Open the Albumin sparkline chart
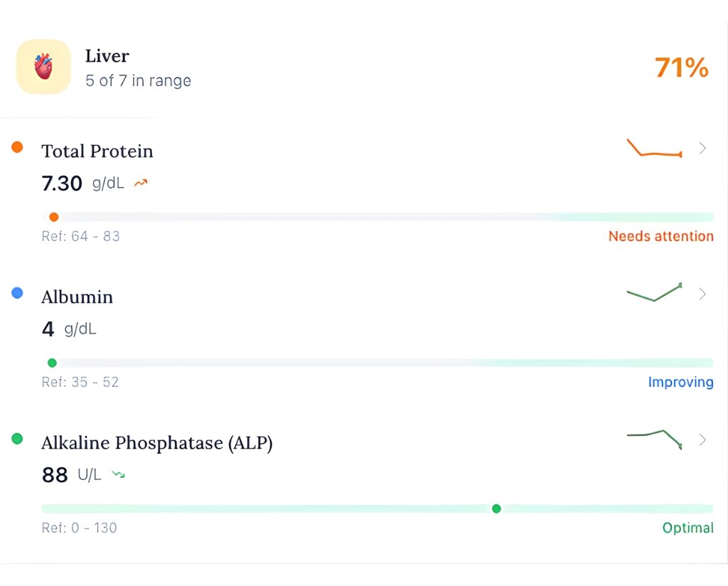 pos(654,293)
